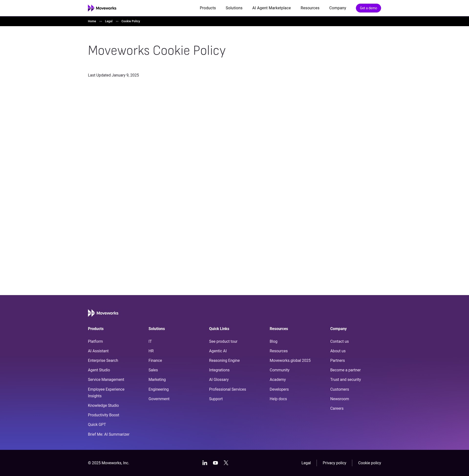Open Developers footer link

pos(279,389)
